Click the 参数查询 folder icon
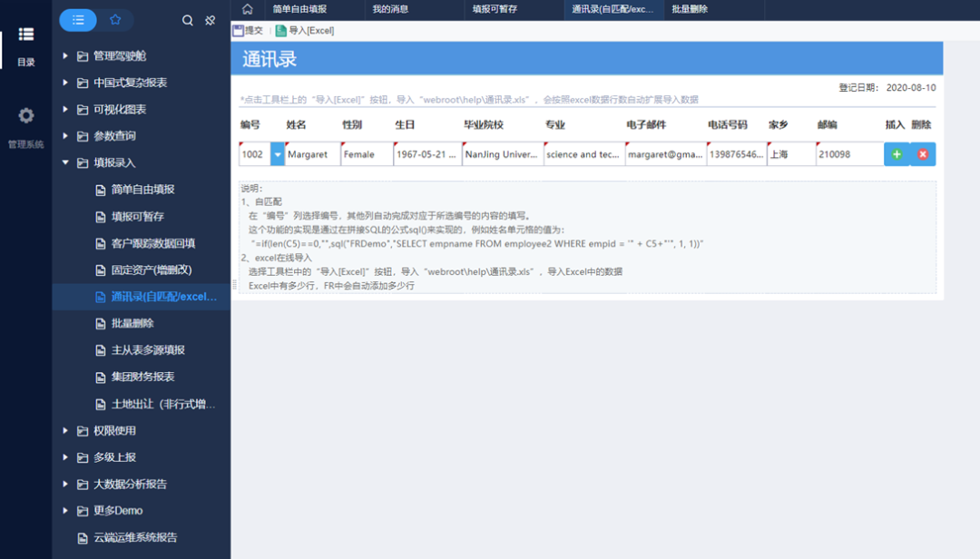The image size is (980, 559). click(x=83, y=136)
